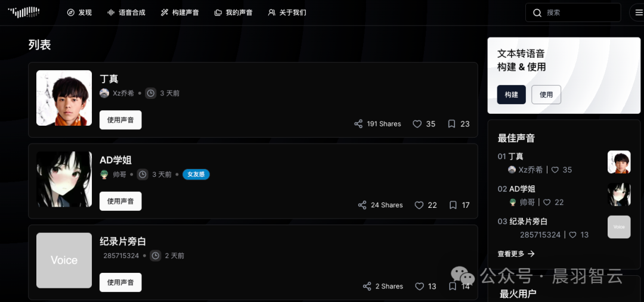Click the 女友感 tag on AD学姐
The image size is (644, 302).
point(196,175)
